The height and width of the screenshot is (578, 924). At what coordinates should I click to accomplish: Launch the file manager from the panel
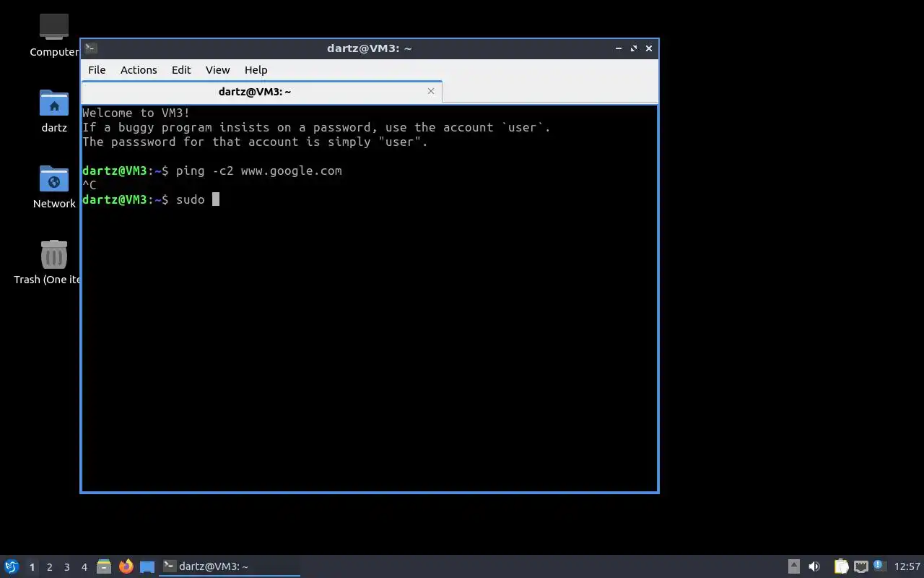coord(104,566)
